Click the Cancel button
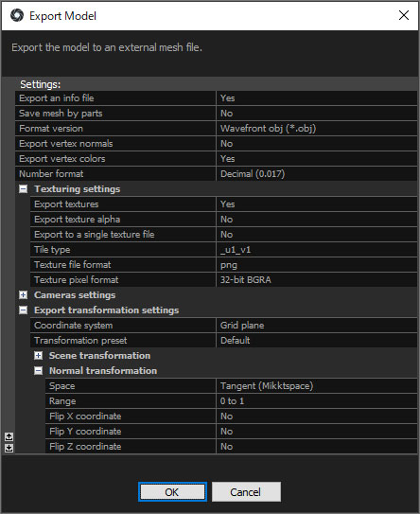The height and width of the screenshot is (514, 420). [246, 491]
